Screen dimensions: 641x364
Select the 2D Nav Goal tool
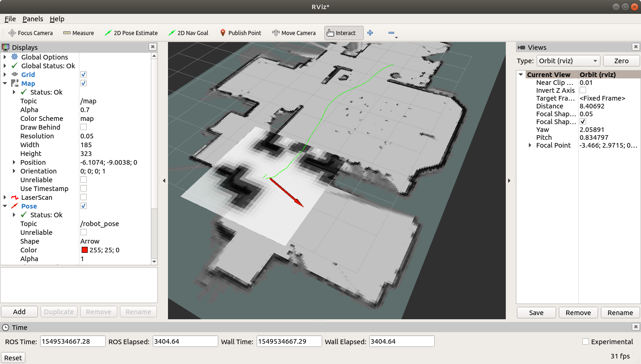click(188, 33)
